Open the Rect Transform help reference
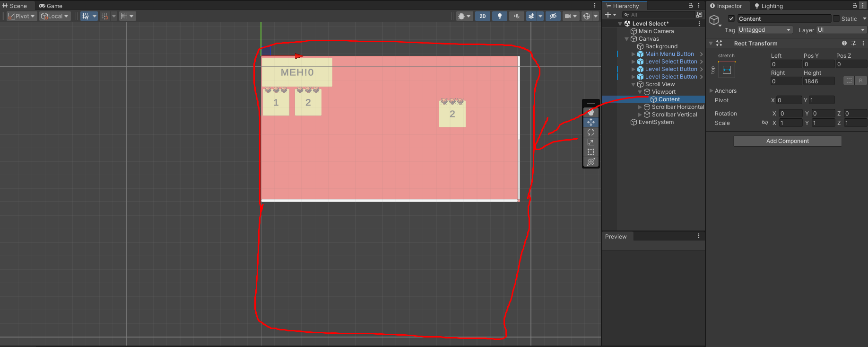 pos(844,43)
